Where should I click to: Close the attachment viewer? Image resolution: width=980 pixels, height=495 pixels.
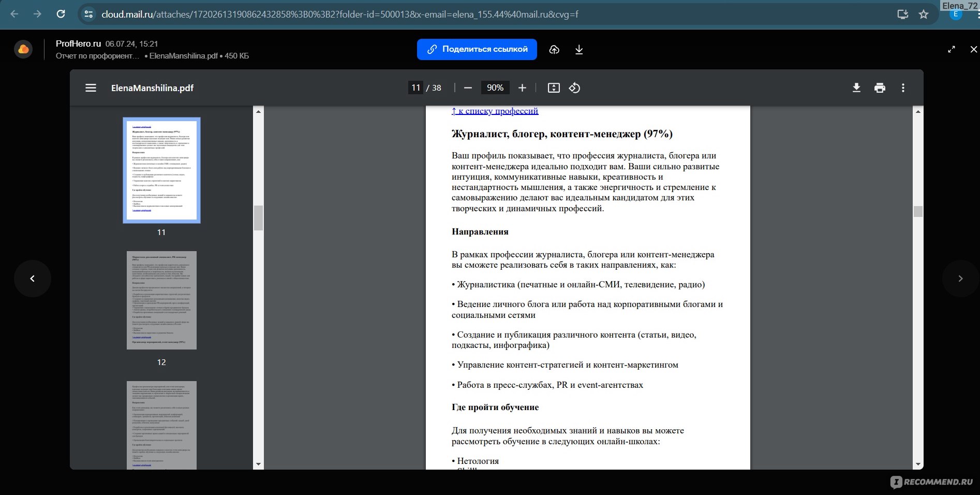[973, 49]
